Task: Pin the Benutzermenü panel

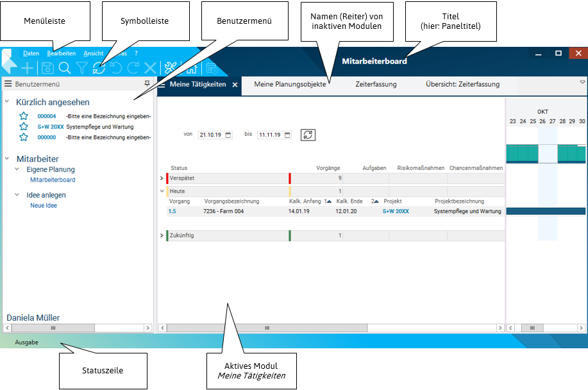Action: tap(148, 84)
